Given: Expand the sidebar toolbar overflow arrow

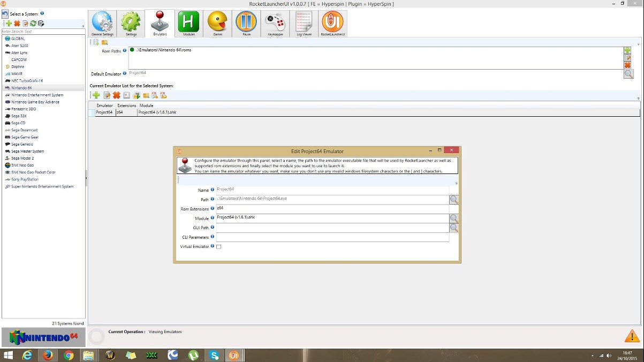Looking at the screenshot, I should 83,26.
